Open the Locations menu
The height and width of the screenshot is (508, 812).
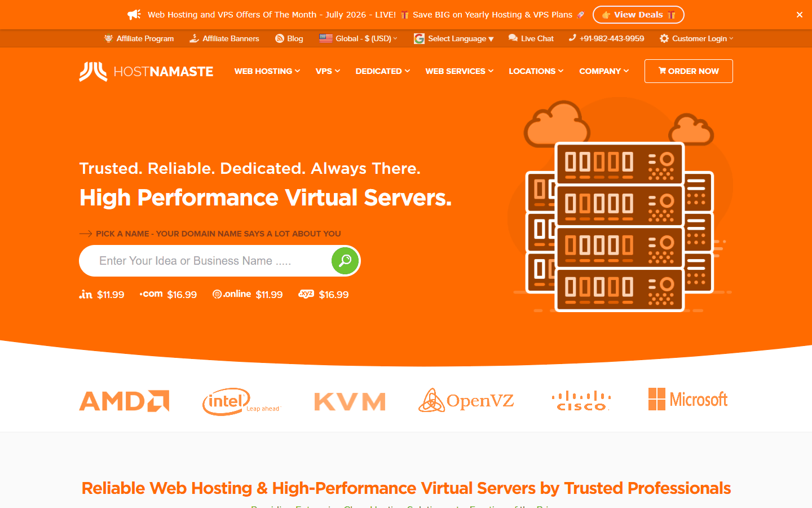(536, 71)
